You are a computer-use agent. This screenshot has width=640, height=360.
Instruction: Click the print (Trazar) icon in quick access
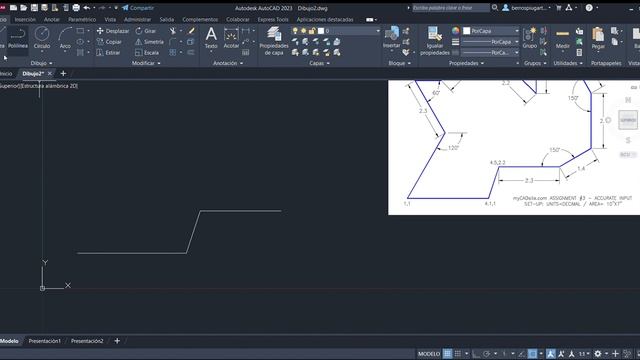[76, 8]
